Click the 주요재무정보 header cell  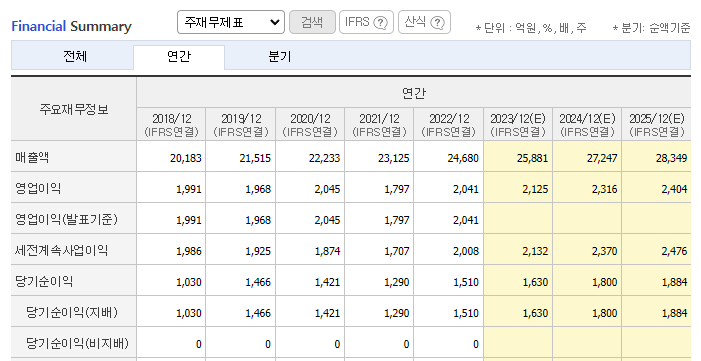click(74, 109)
